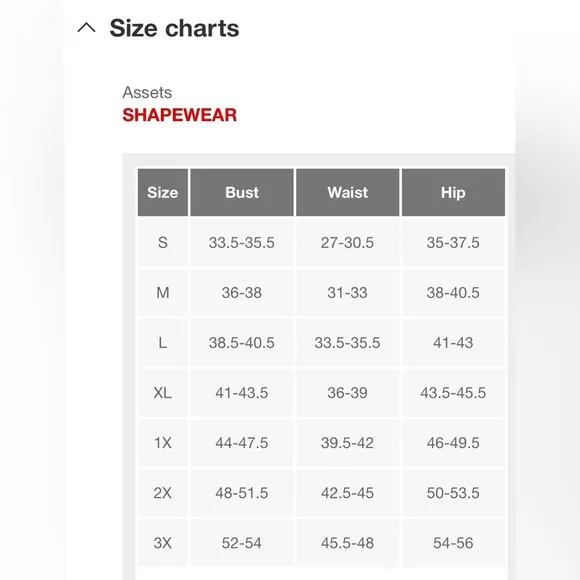
Task: Click the 36-39 waist cell for XL
Action: [348, 393]
